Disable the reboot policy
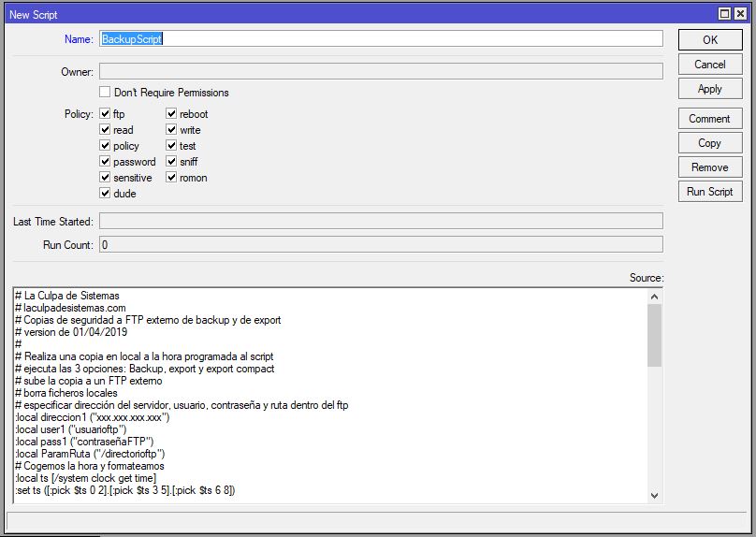Image resolution: width=756 pixels, height=537 pixels. coord(172,114)
